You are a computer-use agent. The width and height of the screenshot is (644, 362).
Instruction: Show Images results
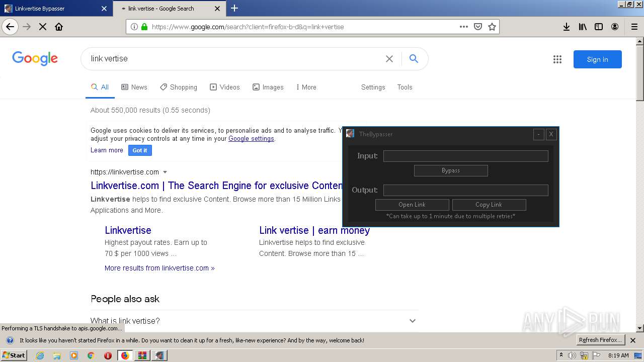pos(268,87)
